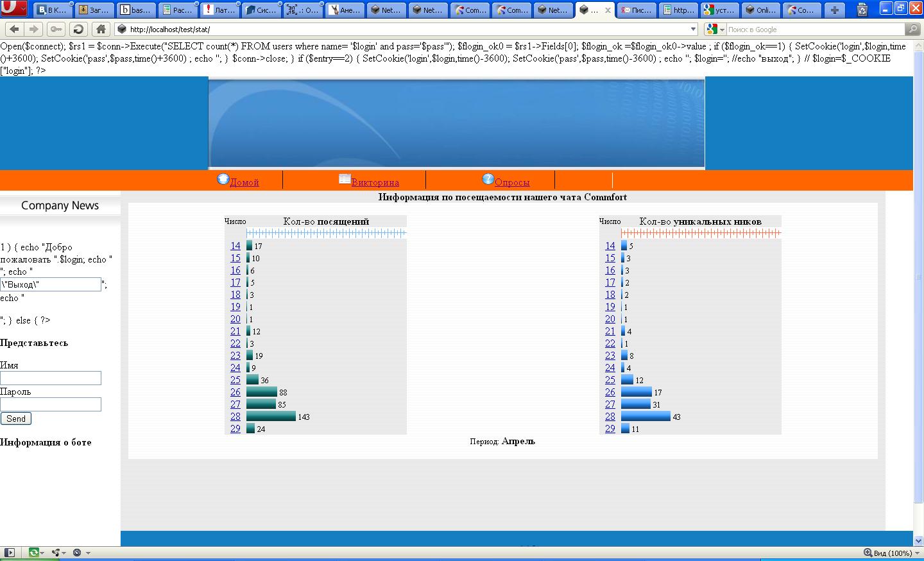Screen dimensions: 924x561
Task: Run the Google search magnifier button
Action: (x=912, y=29)
